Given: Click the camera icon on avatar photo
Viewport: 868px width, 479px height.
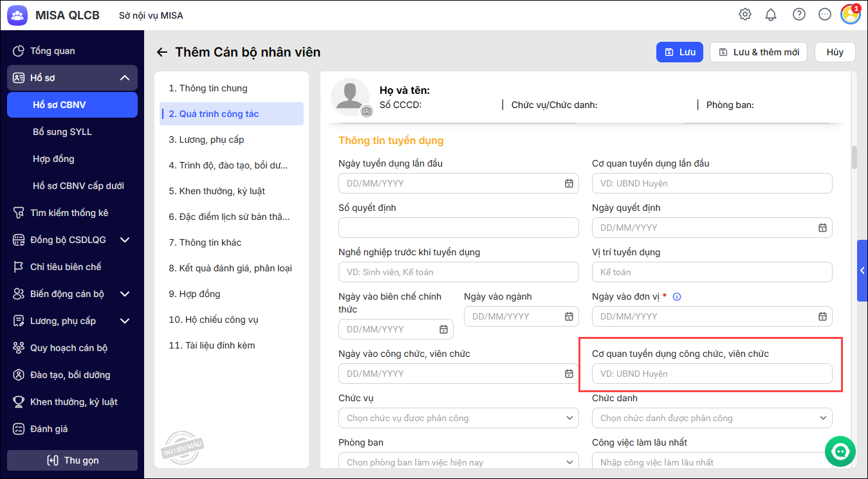Looking at the screenshot, I should (x=367, y=111).
